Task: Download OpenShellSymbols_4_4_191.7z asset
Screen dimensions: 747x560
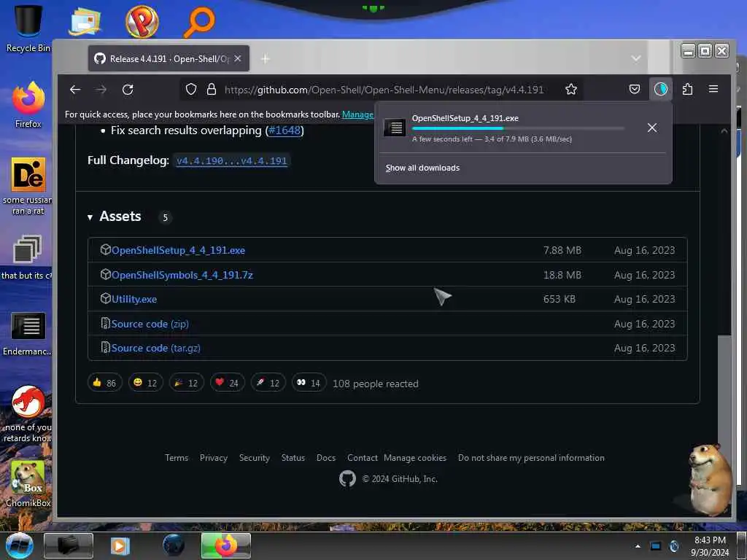Action: click(182, 275)
